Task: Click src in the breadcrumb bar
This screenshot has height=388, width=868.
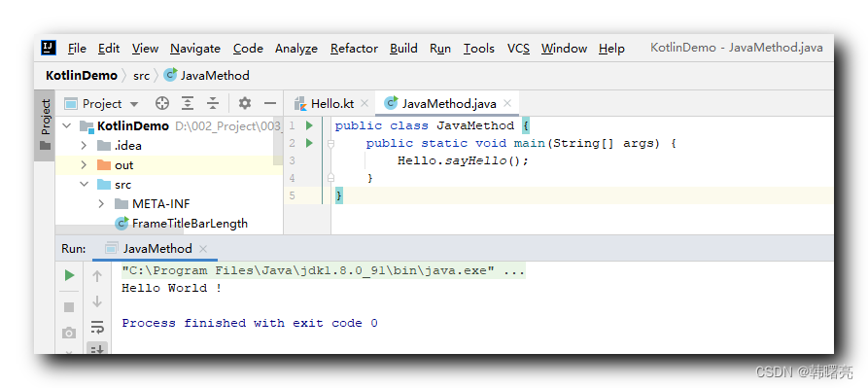Action: pos(141,75)
